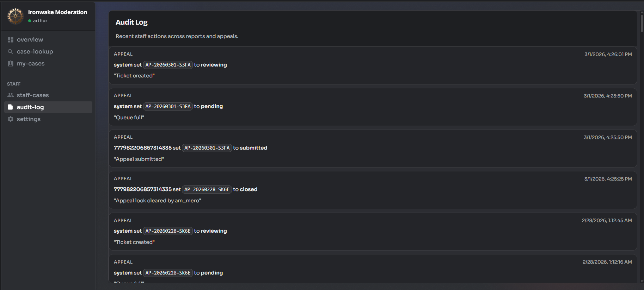644x290 pixels.
Task: Click AP-20260301-S3FA tag in submitted entry
Action: point(207,148)
